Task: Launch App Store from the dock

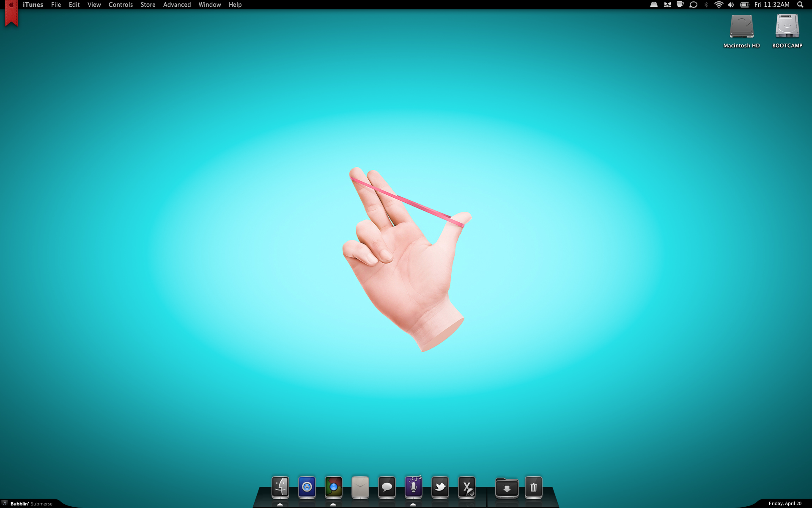Action: [x=307, y=487]
